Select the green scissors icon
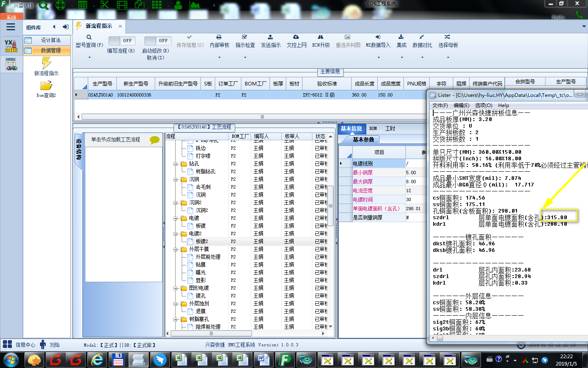588x368 pixels. point(105,5)
